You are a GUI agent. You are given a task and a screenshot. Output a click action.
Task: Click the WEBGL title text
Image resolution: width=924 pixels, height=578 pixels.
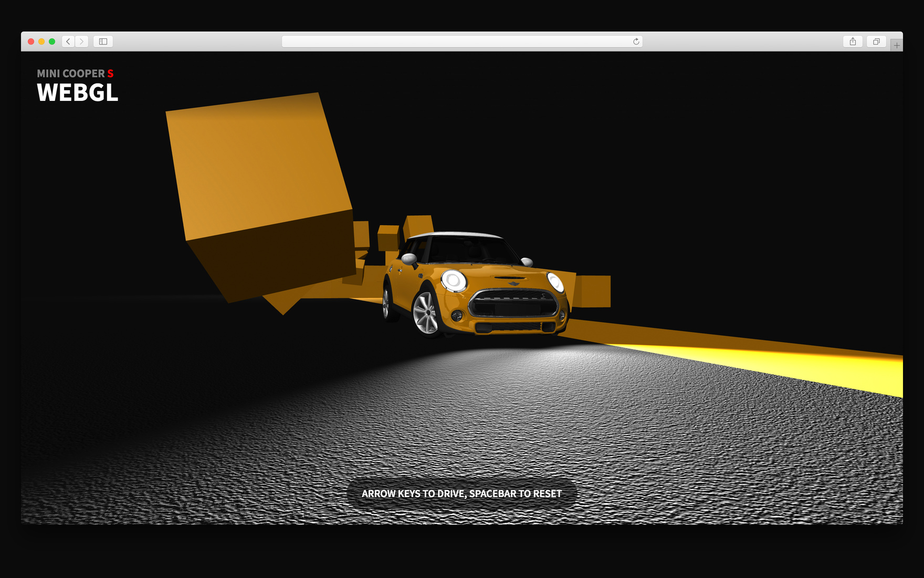point(78,93)
